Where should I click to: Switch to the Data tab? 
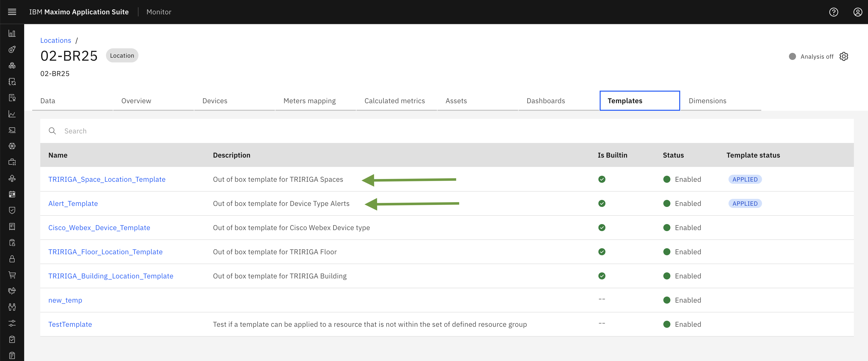[x=73, y=101]
